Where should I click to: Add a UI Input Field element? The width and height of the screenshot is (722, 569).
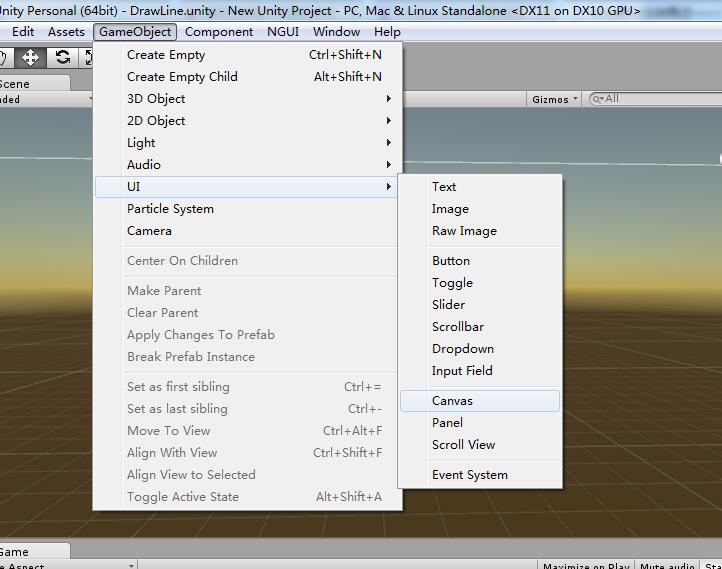point(480,371)
